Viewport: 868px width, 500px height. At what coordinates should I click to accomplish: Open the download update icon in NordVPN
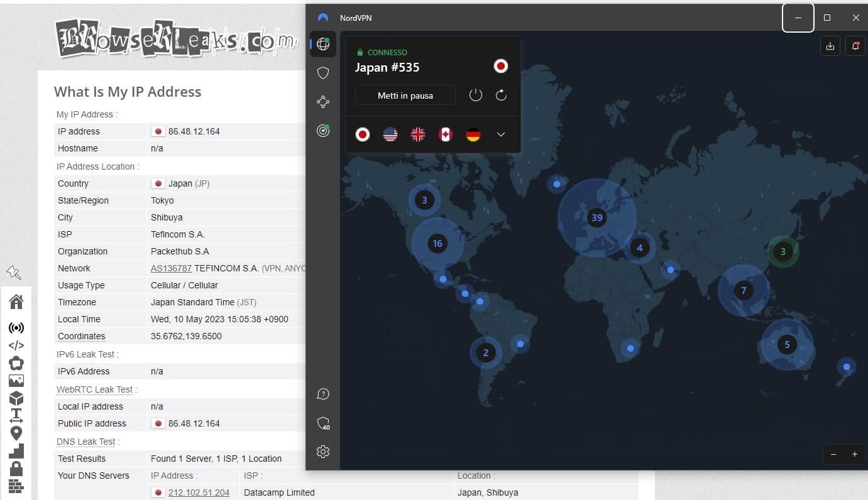tap(830, 46)
